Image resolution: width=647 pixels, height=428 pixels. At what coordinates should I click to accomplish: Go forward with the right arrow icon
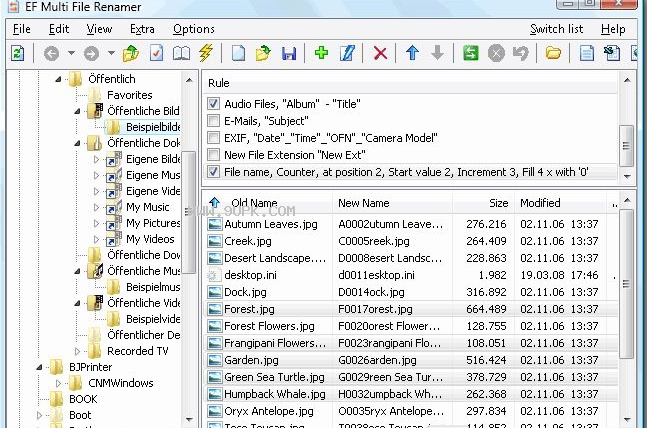[x=91, y=53]
